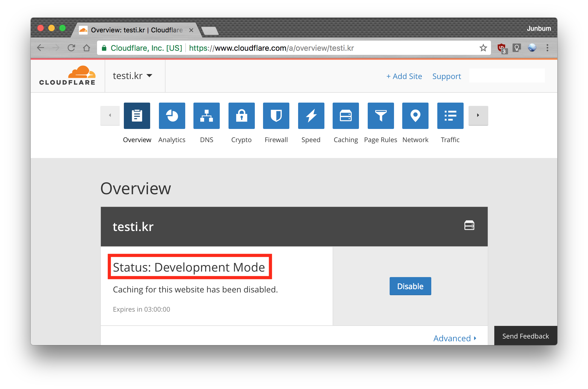
Task: Click the server icon in testi.kr header
Action: [x=469, y=225]
